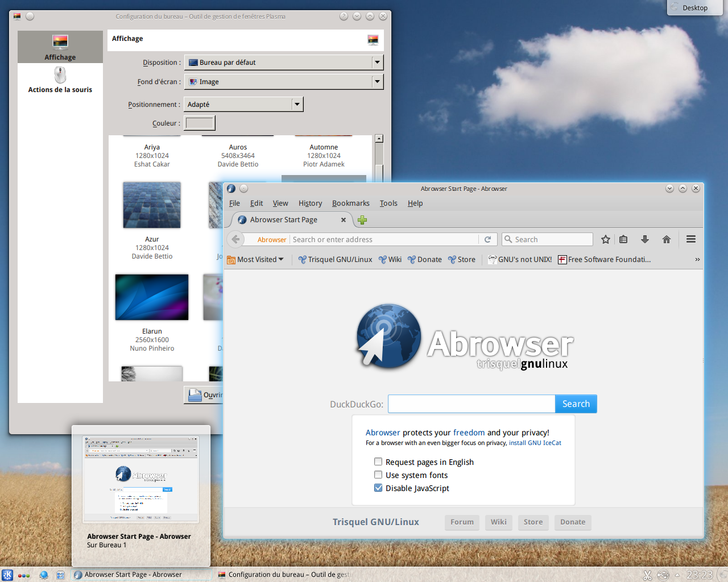728x582 pixels.
Task: Go to Home page icon
Action: pyautogui.click(x=667, y=239)
